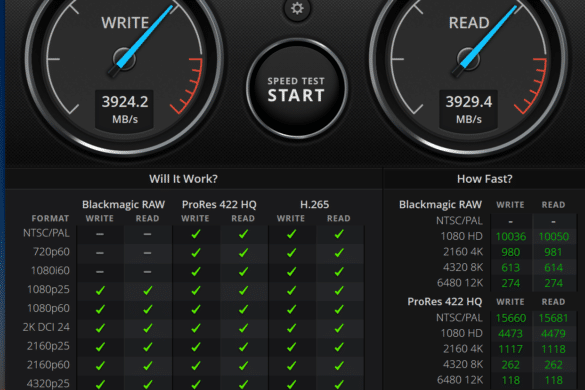585x390 pixels.
Task: Click ProRes 422 HQ heading in Will It Work
Action: [219, 205]
